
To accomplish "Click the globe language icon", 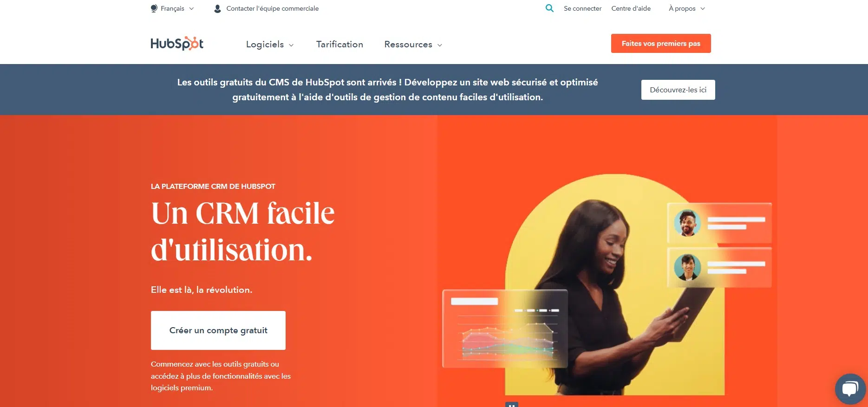I will 154,8.
